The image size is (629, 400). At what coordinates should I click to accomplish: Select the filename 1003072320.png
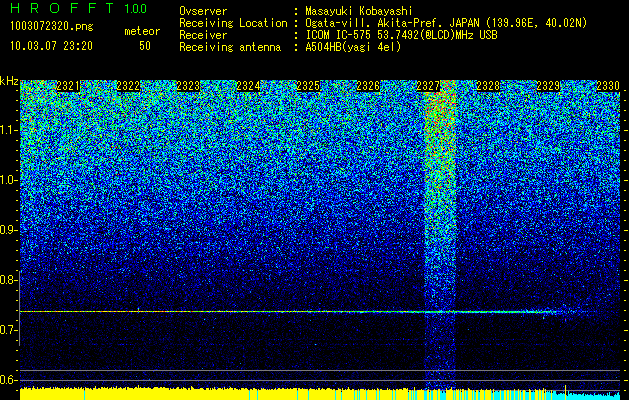tap(52, 26)
